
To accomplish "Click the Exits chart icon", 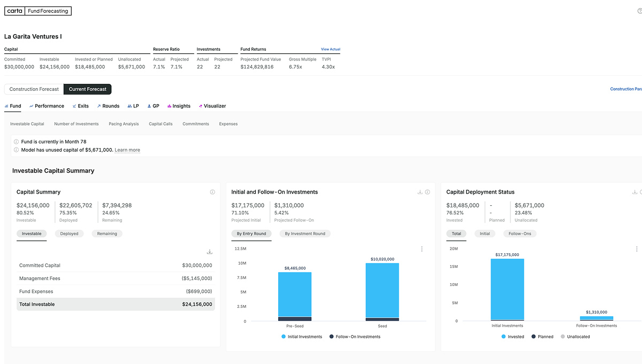I will pos(74,106).
